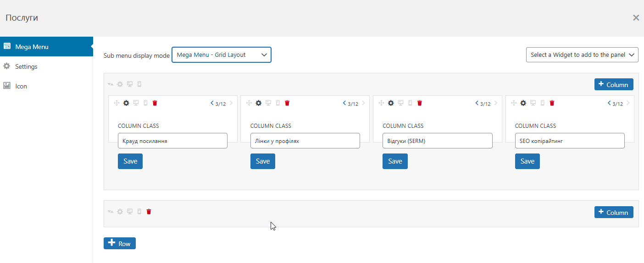Screen dimensions: 644x263
Task: Delete the "Крауд посилання" column
Action: click(155, 103)
